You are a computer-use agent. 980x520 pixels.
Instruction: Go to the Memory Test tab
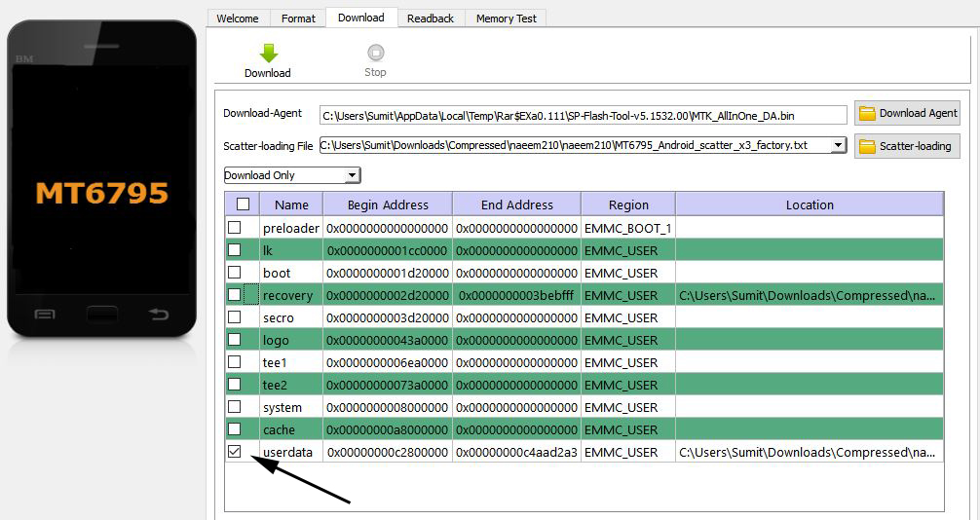[x=507, y=19]
